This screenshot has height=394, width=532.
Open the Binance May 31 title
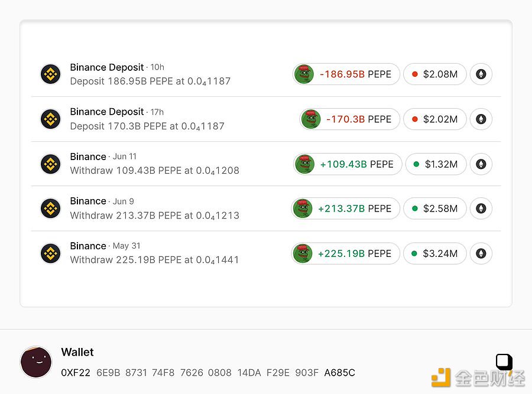(105, 246)
